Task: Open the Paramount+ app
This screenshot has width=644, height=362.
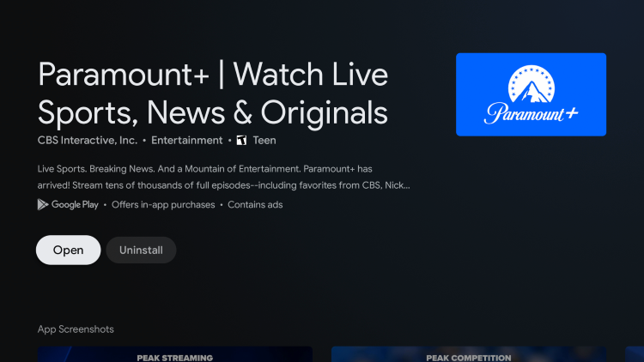Action: coord(68,250)
